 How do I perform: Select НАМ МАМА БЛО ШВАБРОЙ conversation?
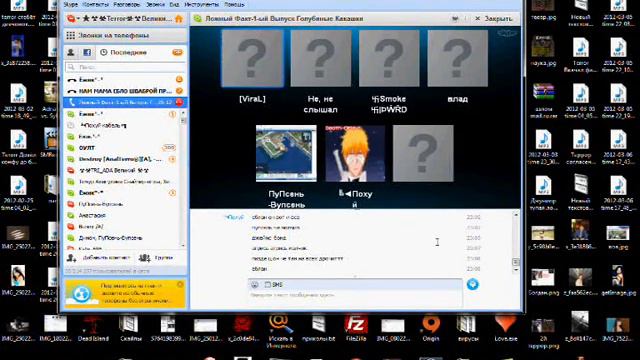[125, 91]
